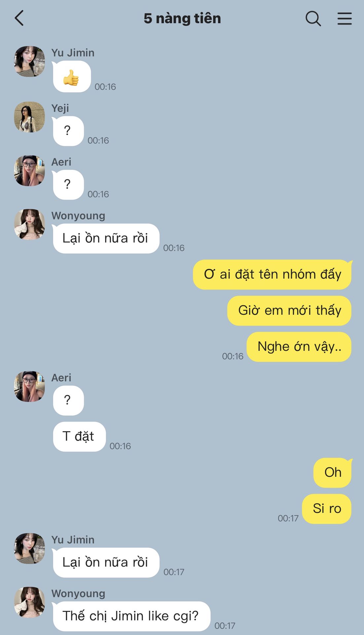Select the 'T đặt' message bubble
364x635 pixels.
[x=79, y=437]
